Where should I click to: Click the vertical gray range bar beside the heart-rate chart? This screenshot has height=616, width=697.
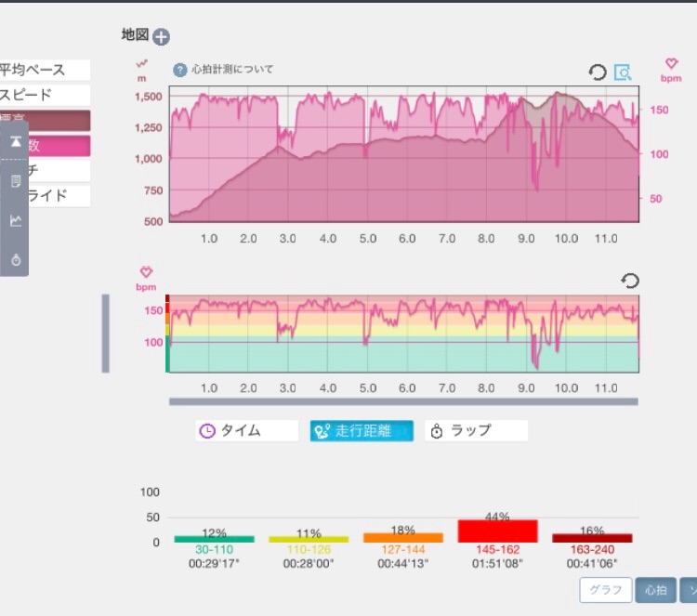coord(105,334)
